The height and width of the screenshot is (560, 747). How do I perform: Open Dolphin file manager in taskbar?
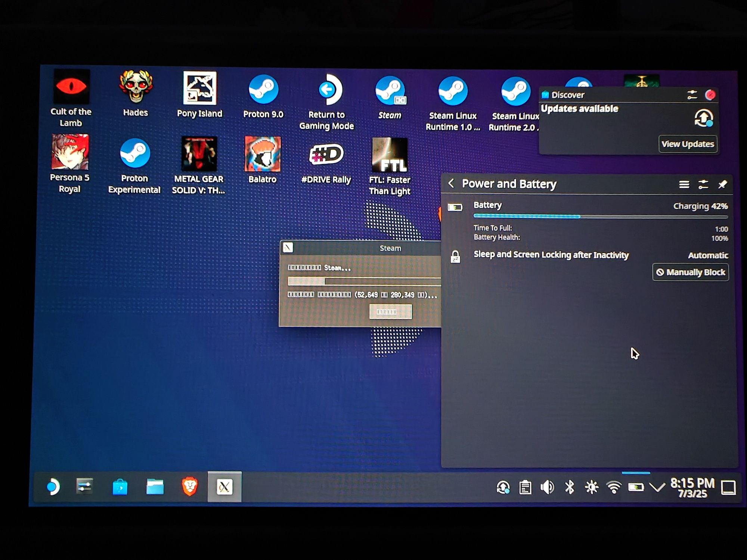155,487
